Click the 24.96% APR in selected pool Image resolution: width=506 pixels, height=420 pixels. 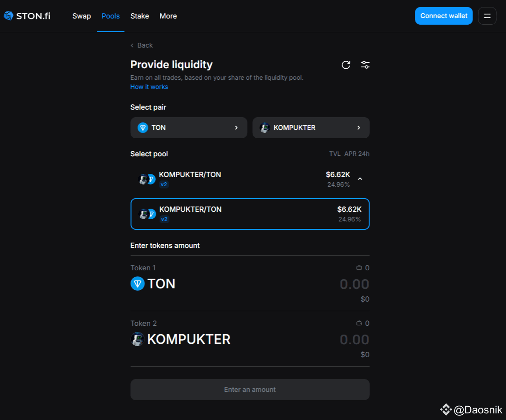click(x=350, y=219)
